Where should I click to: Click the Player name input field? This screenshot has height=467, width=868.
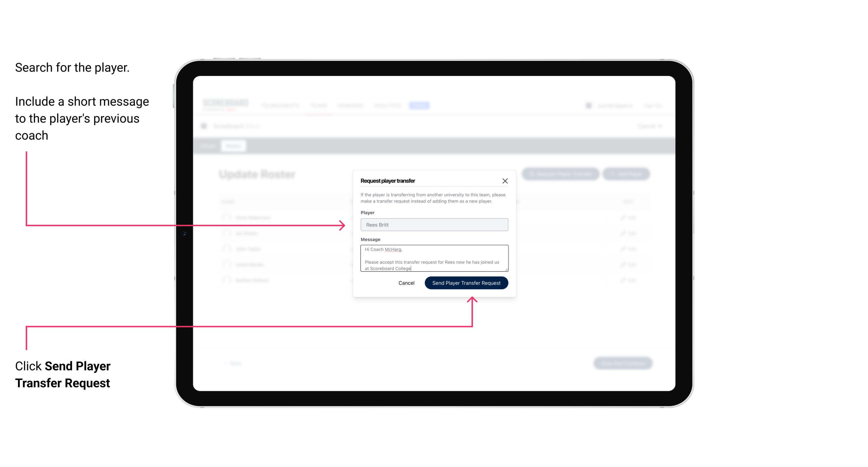[x=434, y=225]
